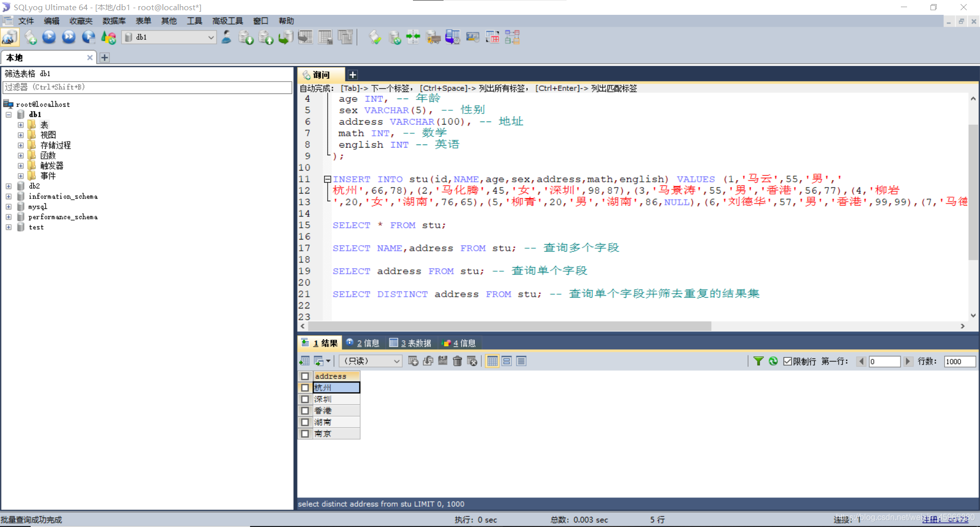Click the query builder icon
Screen dimensions: 980x527
click(x=493, y=37)
